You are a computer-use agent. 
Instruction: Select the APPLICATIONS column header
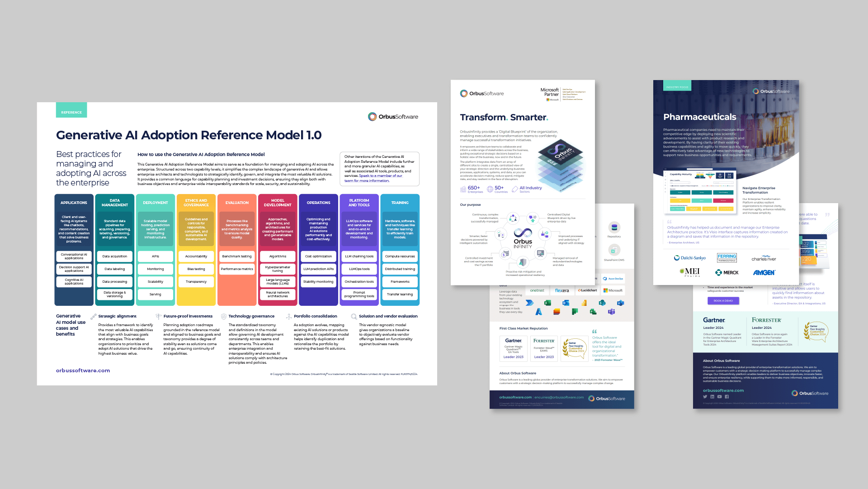point(74,203)
